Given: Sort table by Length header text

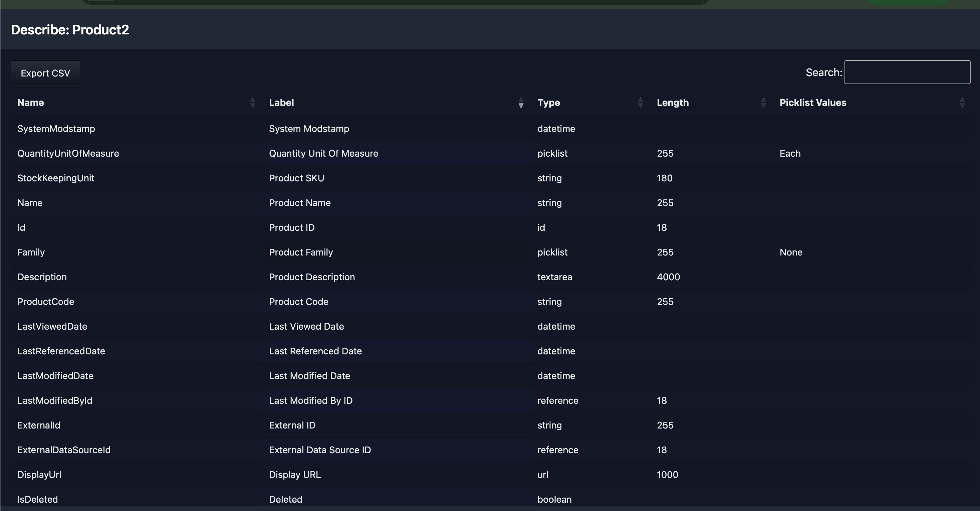Looking at the screenshot, I should tap(672, 103).
